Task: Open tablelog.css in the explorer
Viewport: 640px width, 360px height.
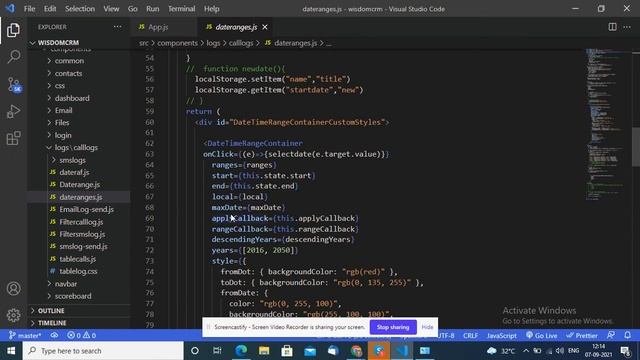Action: pyautogui.click(x=78, y=271)
